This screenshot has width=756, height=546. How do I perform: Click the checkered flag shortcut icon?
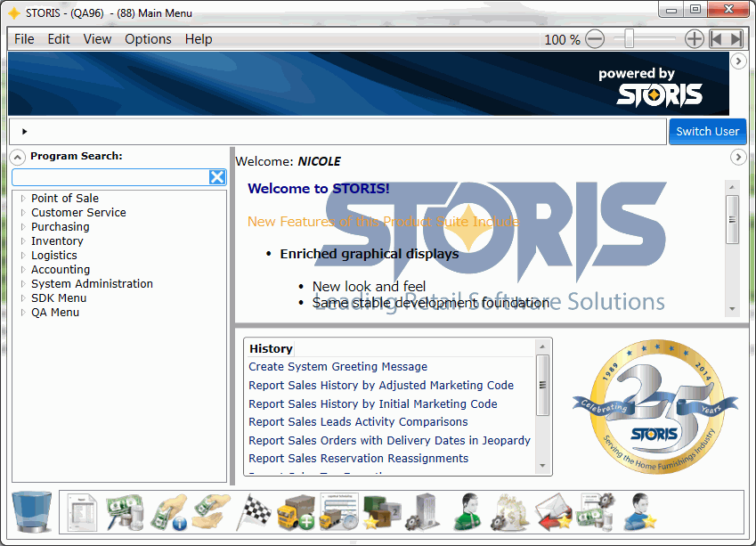(x=255, y=512)
